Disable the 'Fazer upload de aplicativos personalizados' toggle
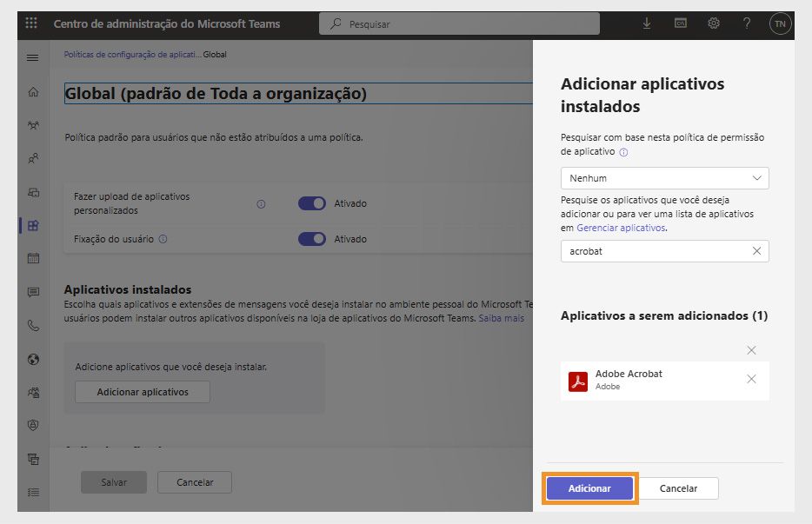 (x=311, y=202)
